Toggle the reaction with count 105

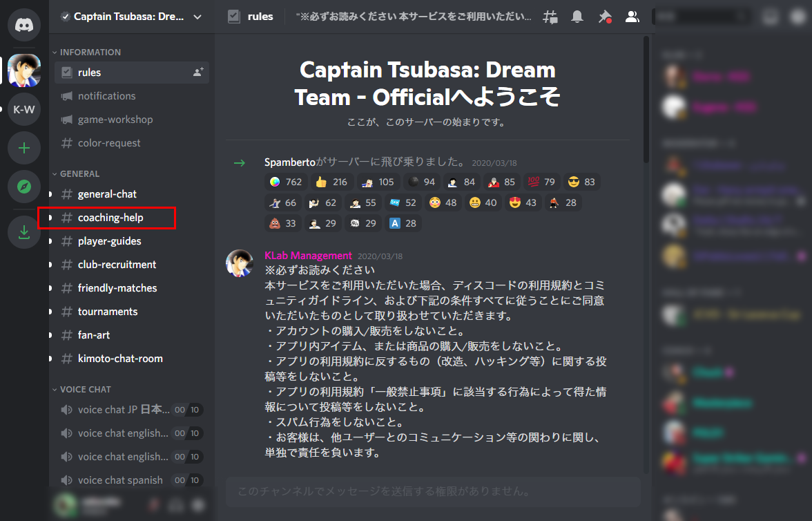click(378, 182)
